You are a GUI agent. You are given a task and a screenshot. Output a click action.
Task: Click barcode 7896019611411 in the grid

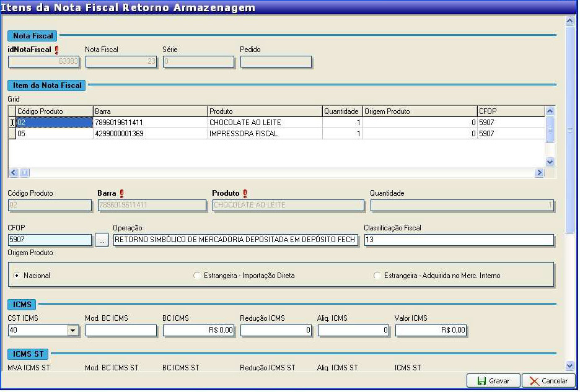[150, 123]
